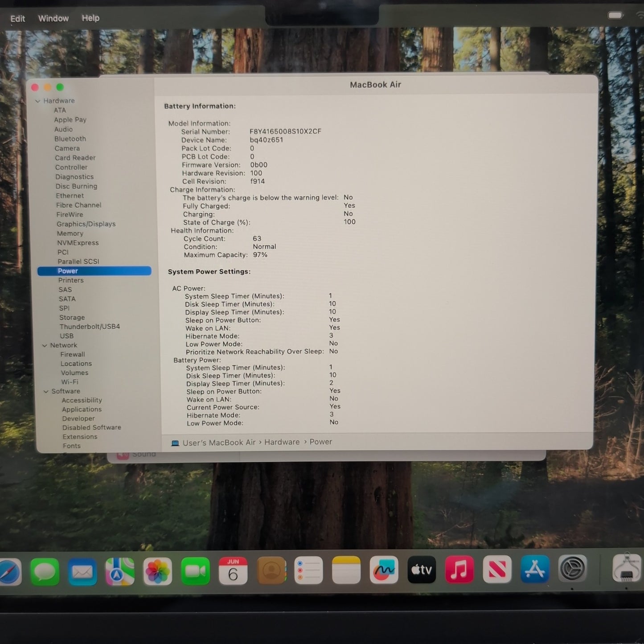This screenshot has height=644, width=644.
Task: Launch Music app from Dock
Action: coord(459,570)
